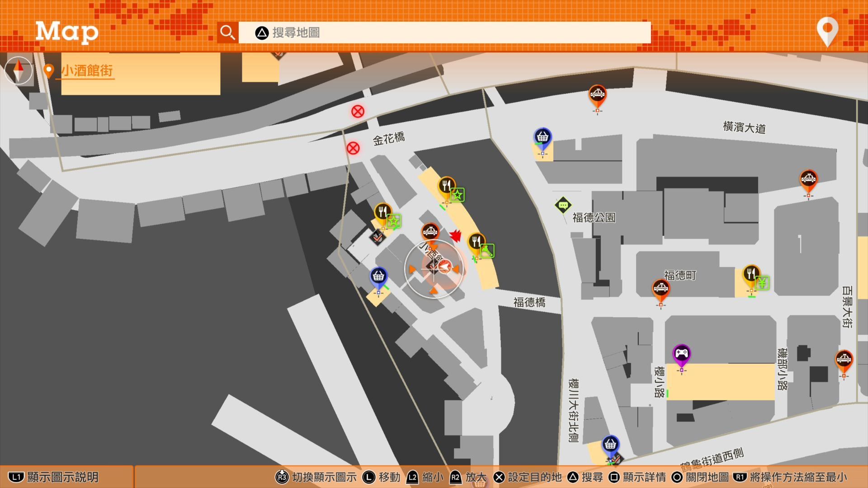Click the 搜尋地圖 search field

tap(444, 33)
